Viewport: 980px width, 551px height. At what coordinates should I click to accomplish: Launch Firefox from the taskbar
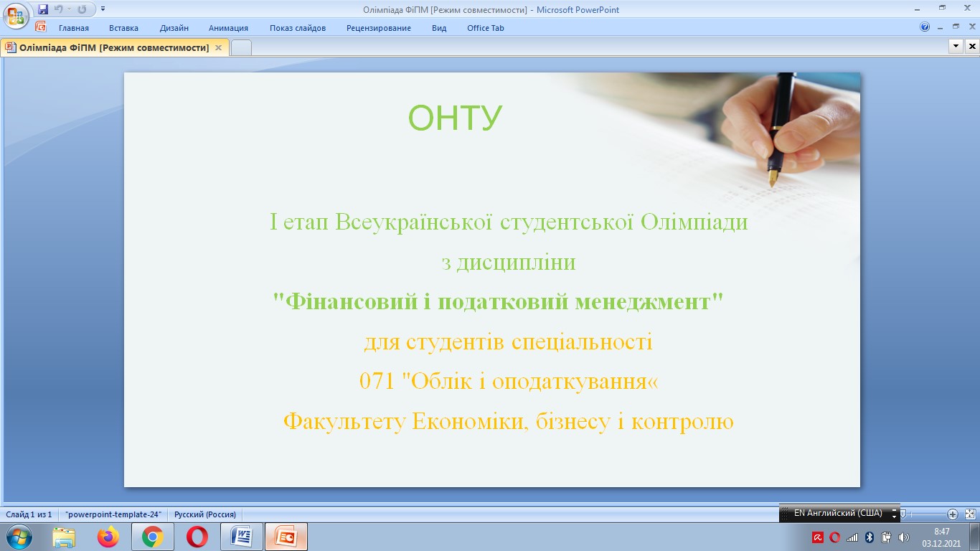click(x=108, y=537)
